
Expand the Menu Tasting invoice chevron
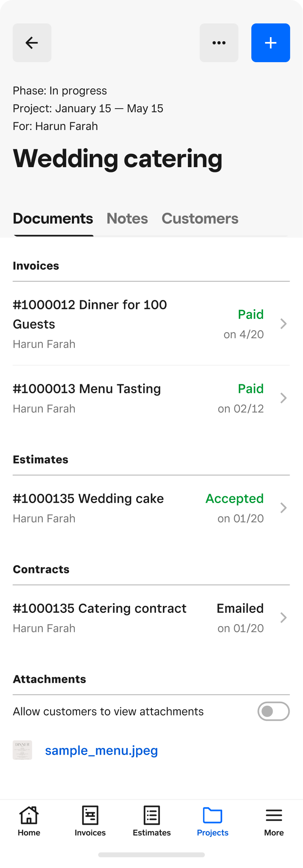pyautogui.click(x=284, y=398)
